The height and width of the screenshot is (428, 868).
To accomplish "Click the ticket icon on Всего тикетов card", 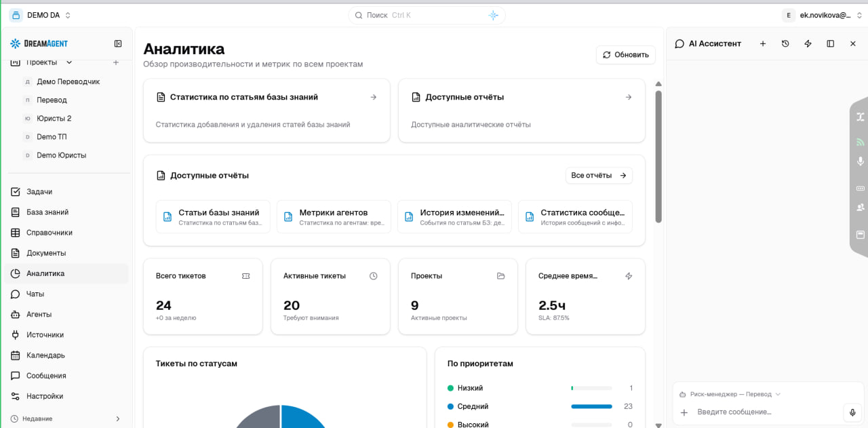I will (x=245, y=276).
